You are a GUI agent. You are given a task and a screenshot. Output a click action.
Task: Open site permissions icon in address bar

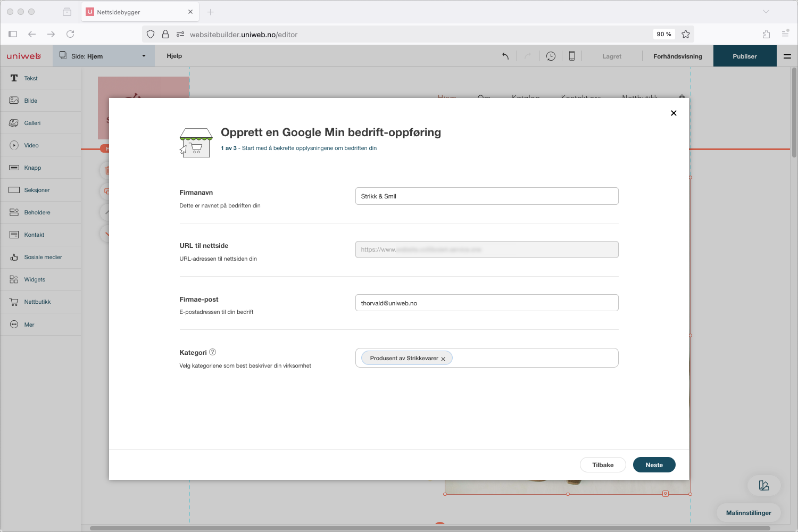pos(180,34)
